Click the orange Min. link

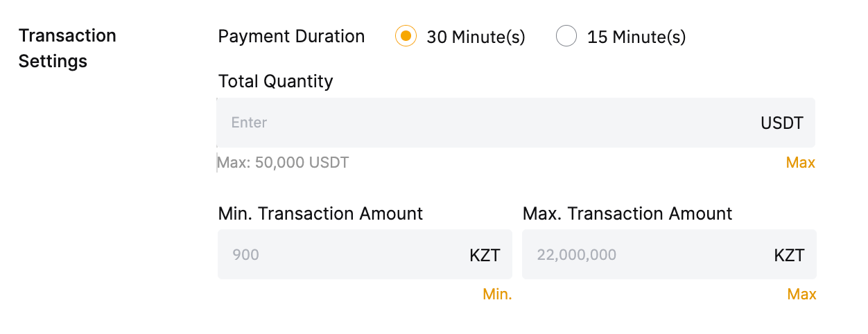click(x=497, y=295)
